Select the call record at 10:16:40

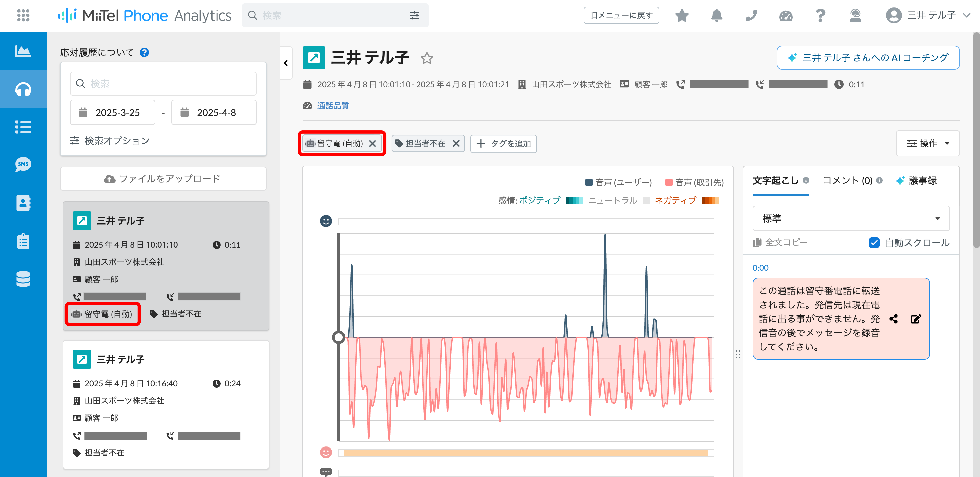click(x=166, y=405)
